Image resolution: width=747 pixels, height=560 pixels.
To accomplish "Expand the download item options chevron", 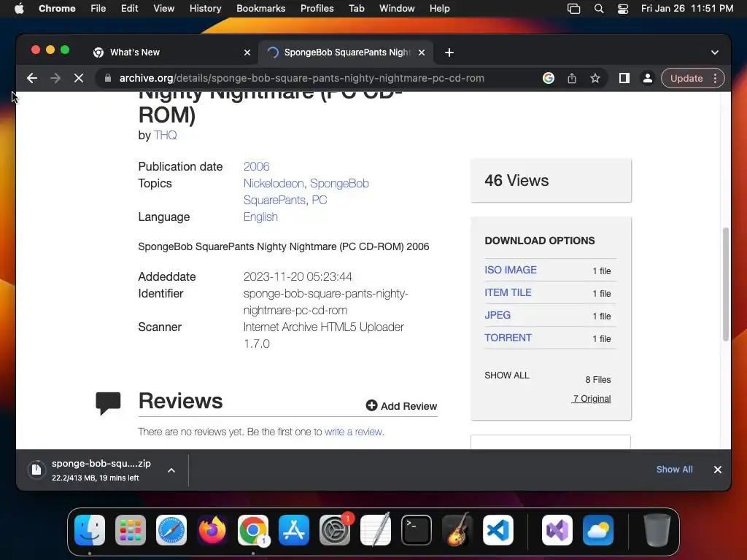I will tap(171, 470).
